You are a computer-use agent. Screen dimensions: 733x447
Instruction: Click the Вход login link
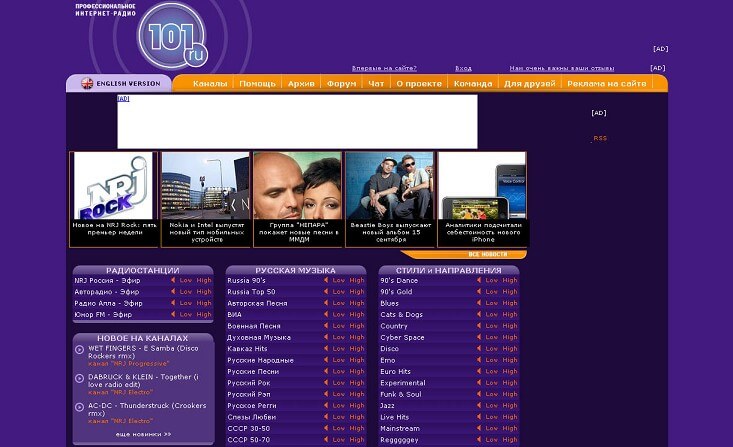(463, 68)
